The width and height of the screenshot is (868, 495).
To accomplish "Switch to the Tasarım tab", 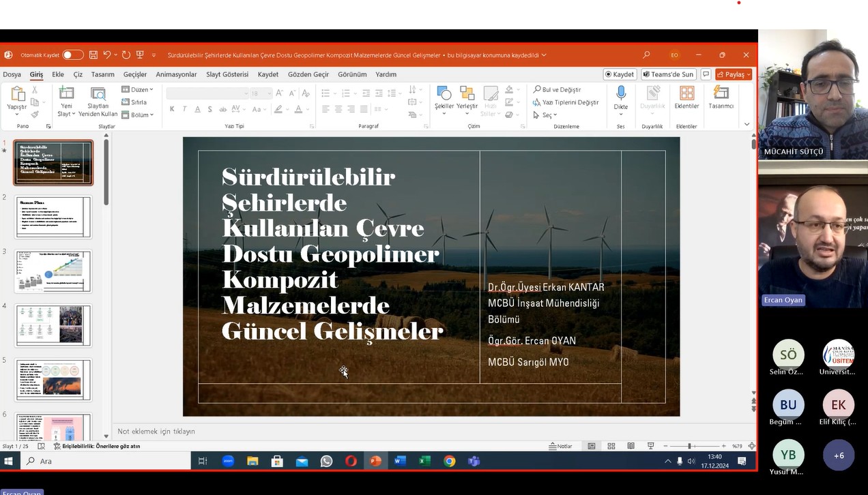I will click(103, 74).
